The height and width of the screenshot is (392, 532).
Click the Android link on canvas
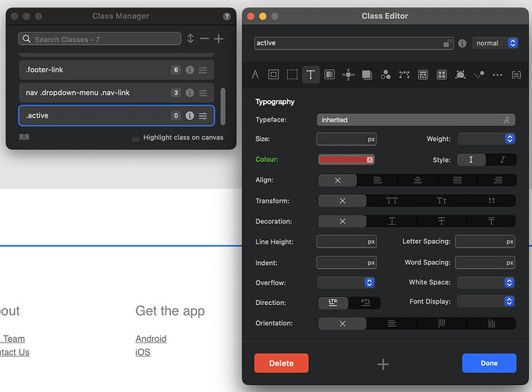[151, 339]
